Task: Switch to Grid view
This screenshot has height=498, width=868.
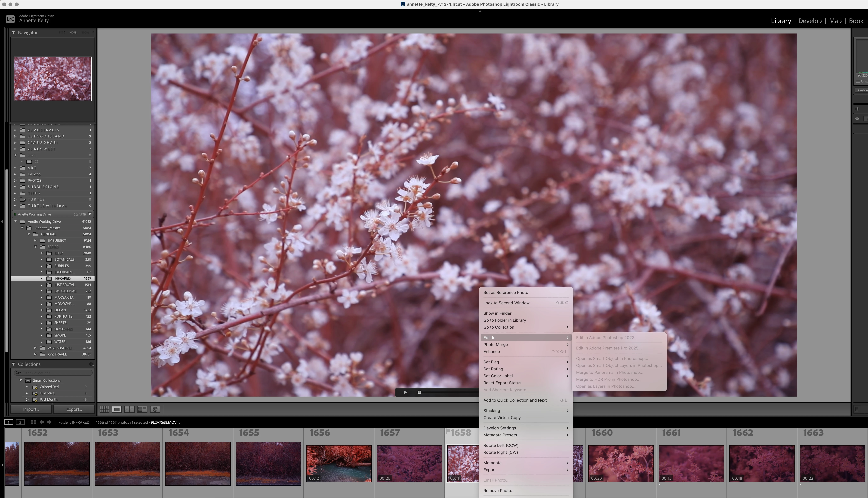Action: click(x=104, y=409)
